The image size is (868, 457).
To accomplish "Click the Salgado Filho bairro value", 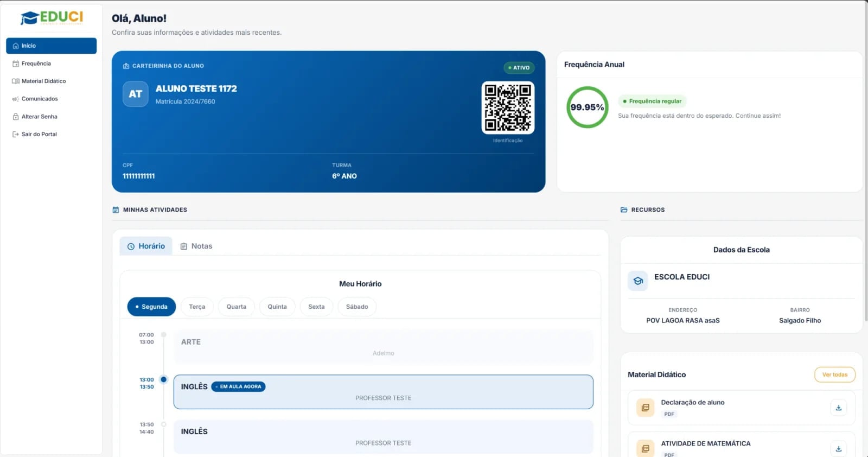I will 800,321.
